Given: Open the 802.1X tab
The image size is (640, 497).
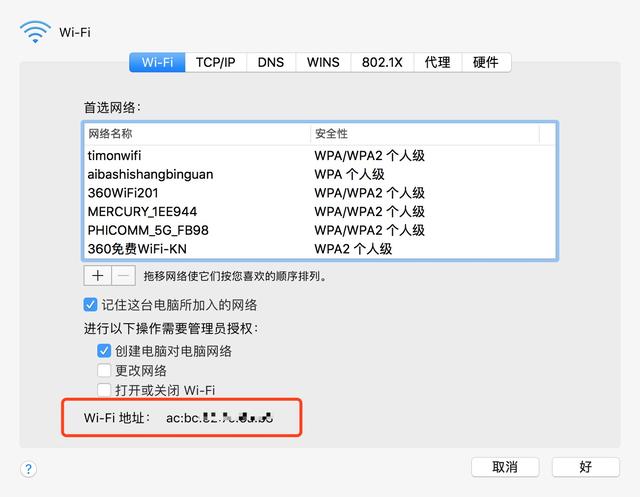Looking at the screenshot, I should pyautogui.click(x=382, y=62).
